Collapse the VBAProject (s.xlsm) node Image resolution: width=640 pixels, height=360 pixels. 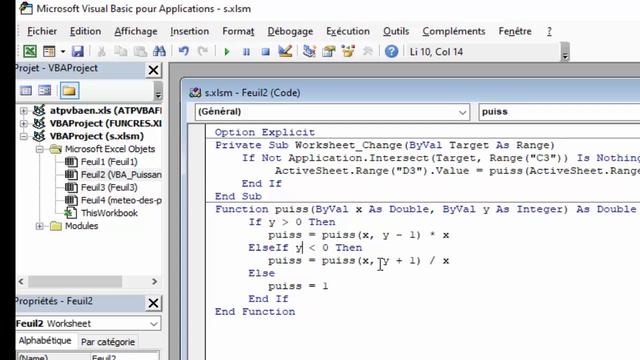tap(24, 136)
